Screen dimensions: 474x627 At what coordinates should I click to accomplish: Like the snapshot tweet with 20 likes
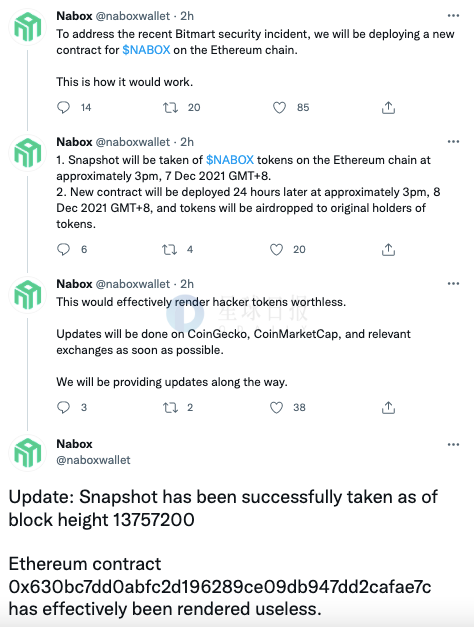[x=276, y=250]
